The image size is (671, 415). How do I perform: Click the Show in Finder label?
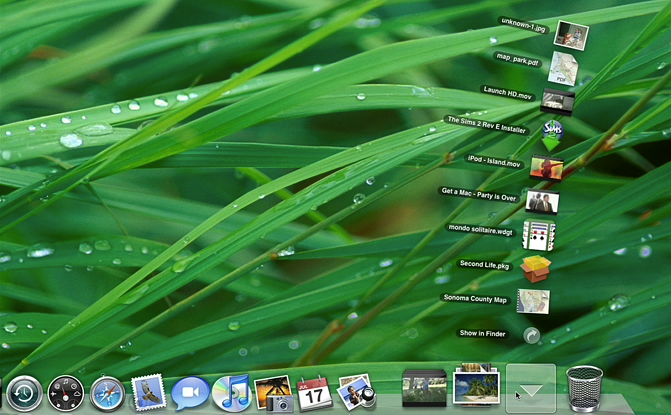pos(482,333)
